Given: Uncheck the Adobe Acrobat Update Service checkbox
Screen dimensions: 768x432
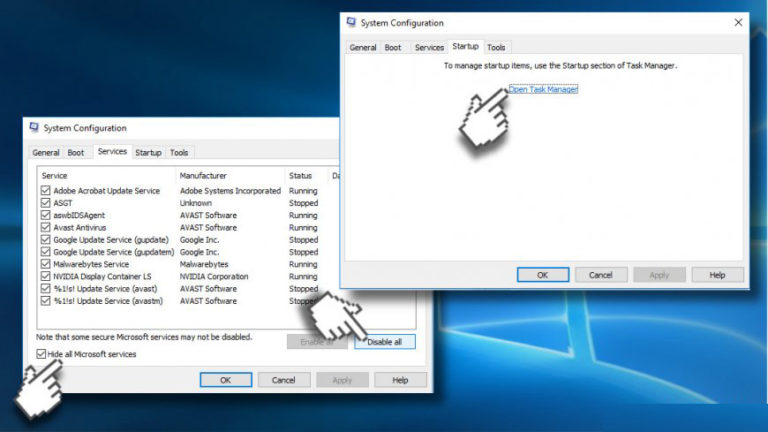Looking at the screenshot, I should [x=45, y=191].
